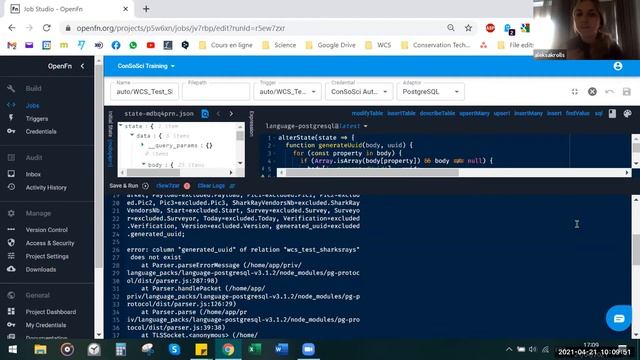
Task: Click the state file search icon
Action: [205, 114]
